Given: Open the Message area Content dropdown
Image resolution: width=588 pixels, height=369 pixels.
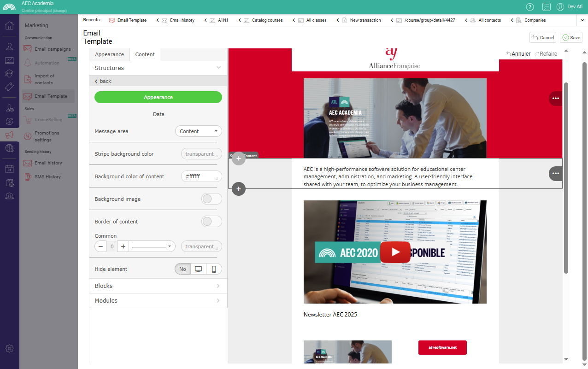Looking at the screenshot, I should (x=199, y=131).
